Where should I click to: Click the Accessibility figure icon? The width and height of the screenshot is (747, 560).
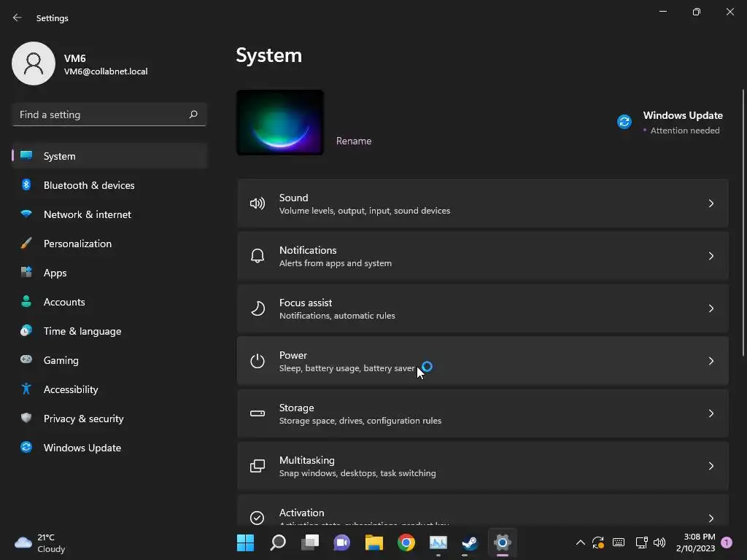click(26, 389)
